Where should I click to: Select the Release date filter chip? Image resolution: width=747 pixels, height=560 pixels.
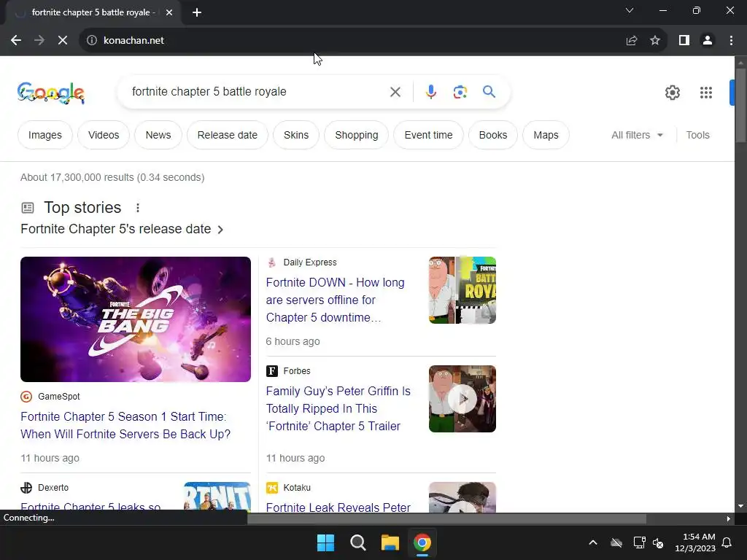pos(228,135)
